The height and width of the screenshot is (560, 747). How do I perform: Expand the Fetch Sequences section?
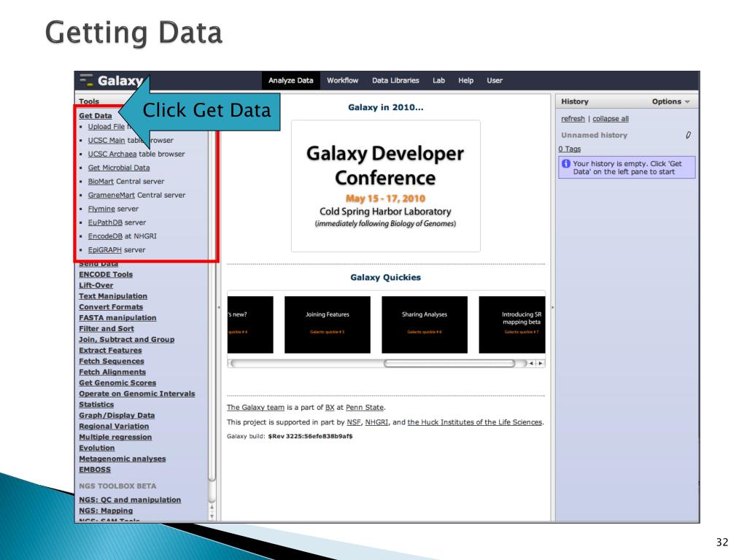(112, 361)
